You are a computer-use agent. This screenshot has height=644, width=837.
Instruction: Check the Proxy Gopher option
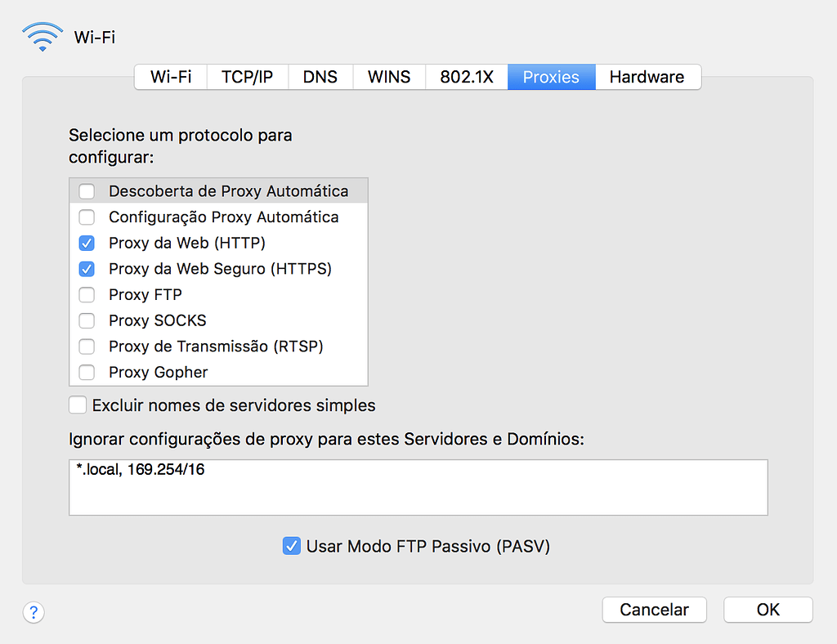87,372
